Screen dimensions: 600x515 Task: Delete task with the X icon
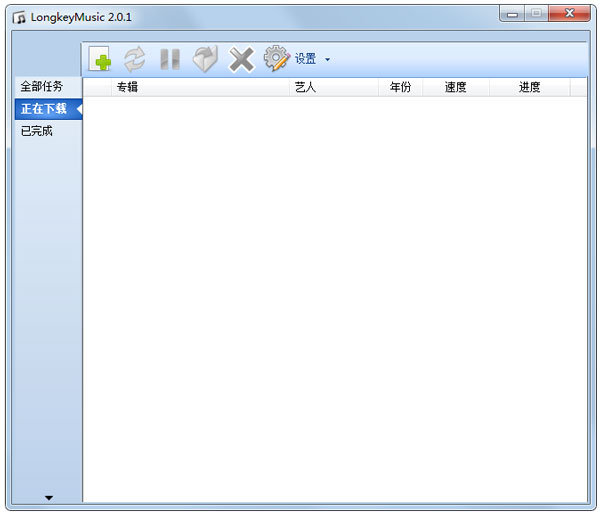pos(241,59)
